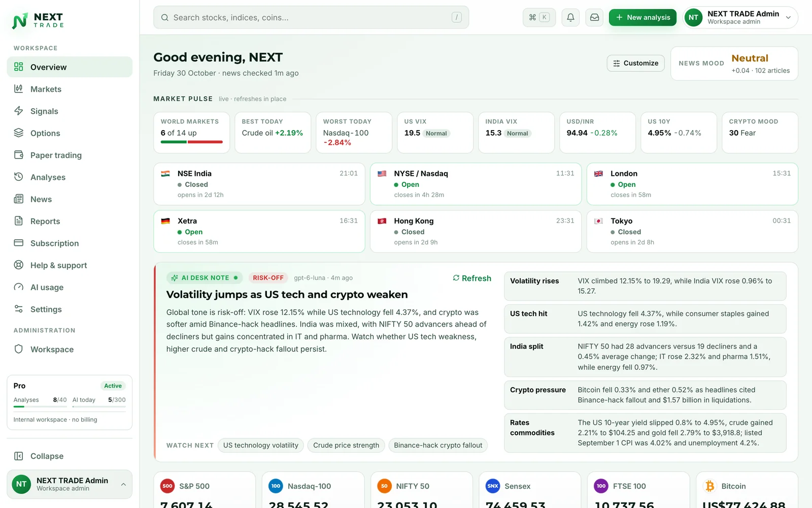Click the Options layers icon

pos(19,133)
